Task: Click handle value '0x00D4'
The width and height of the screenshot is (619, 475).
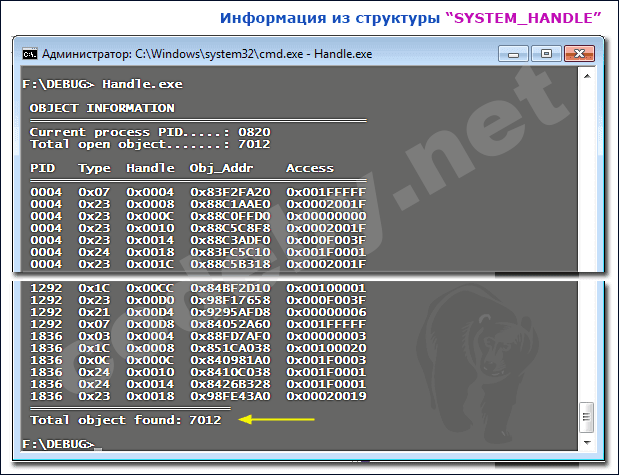Action: click(x=150, y=312)
